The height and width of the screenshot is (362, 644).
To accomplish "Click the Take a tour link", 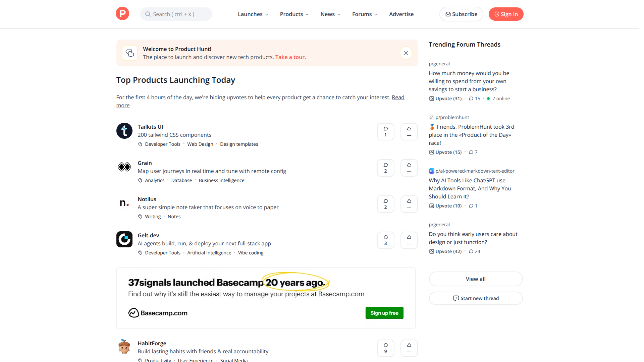I will pyautogui.click(x=290, y=57).
